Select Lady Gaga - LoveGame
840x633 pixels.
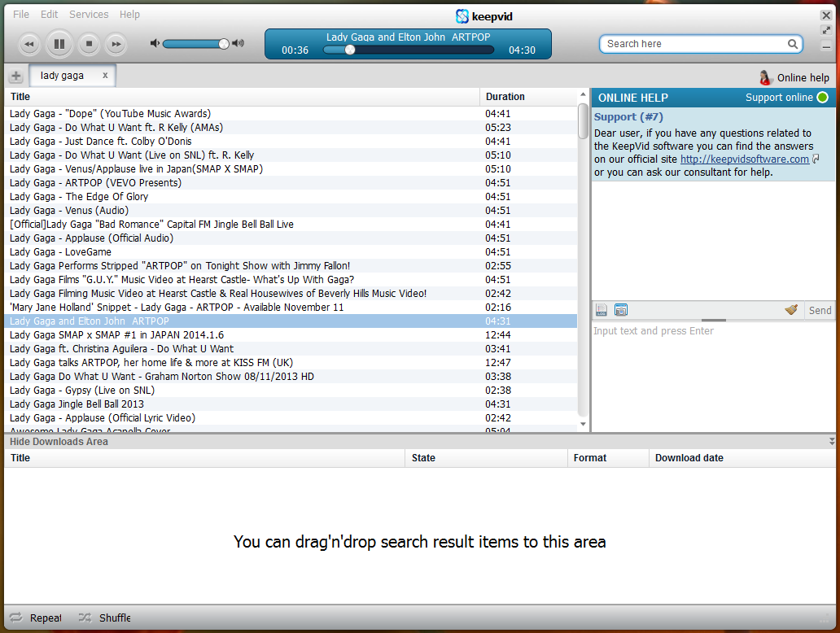(x=291, y=252)
